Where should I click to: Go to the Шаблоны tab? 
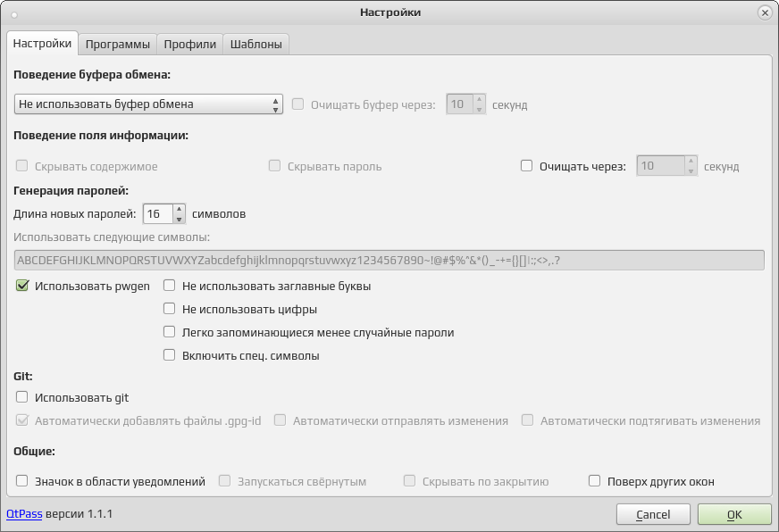pos(255,44)
